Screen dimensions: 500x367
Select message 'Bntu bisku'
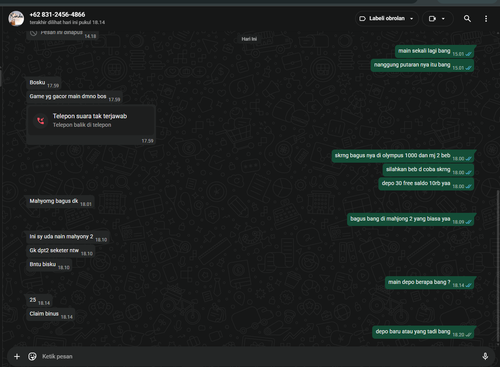click(49, 265)
